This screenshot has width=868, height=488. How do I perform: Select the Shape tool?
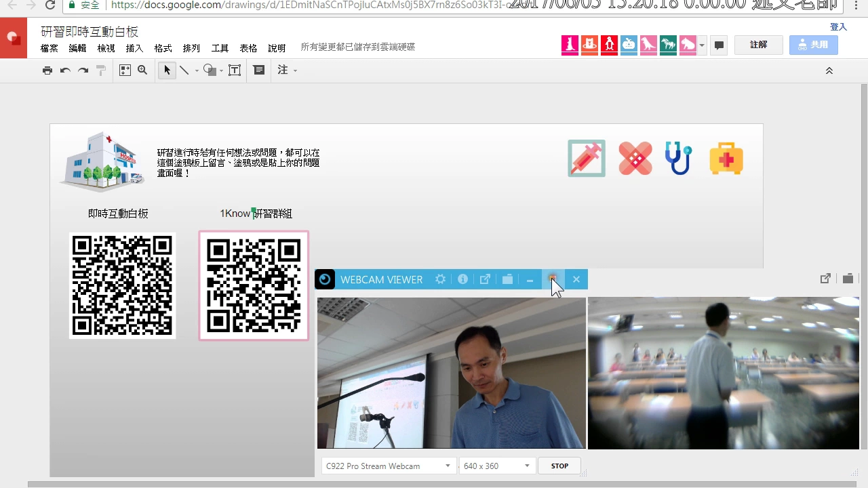(209, 70)
